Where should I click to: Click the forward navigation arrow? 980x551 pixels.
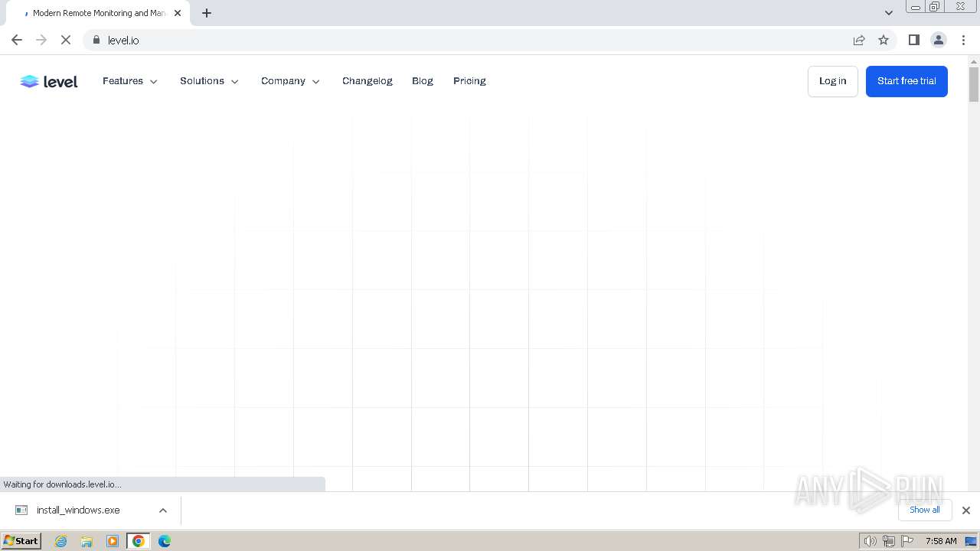pyautogui.click(x=41, y=40)
